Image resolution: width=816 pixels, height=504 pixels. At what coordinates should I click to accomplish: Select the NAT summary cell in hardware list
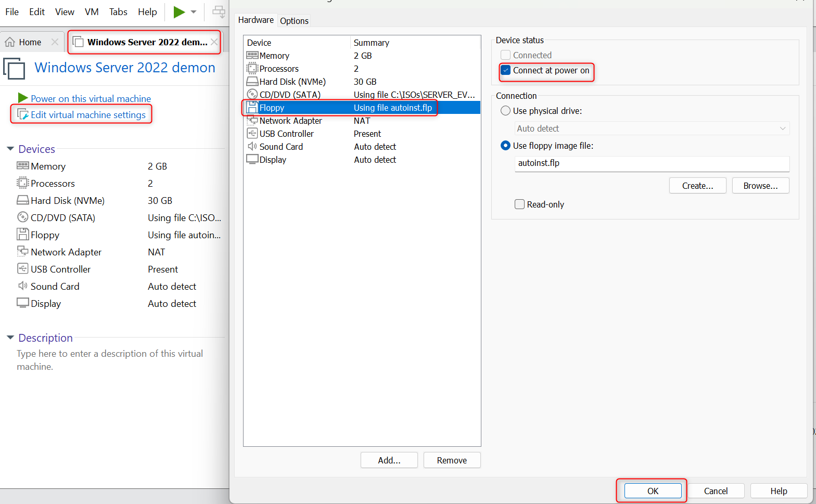click(x=362, y=121)
